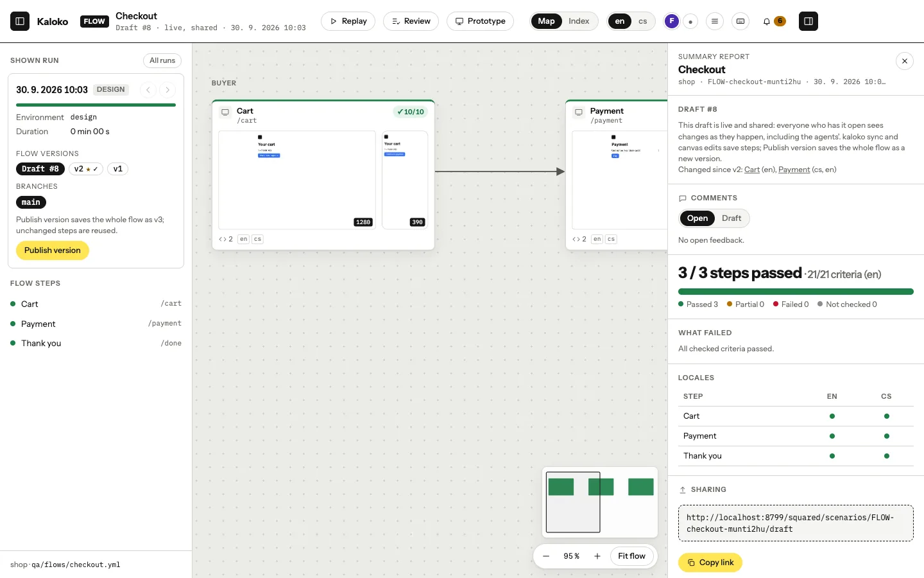This screenshot has height=578, width=924.
Task: Toggle the left sidebar panel icon
Action: click(x=20, y=21)
